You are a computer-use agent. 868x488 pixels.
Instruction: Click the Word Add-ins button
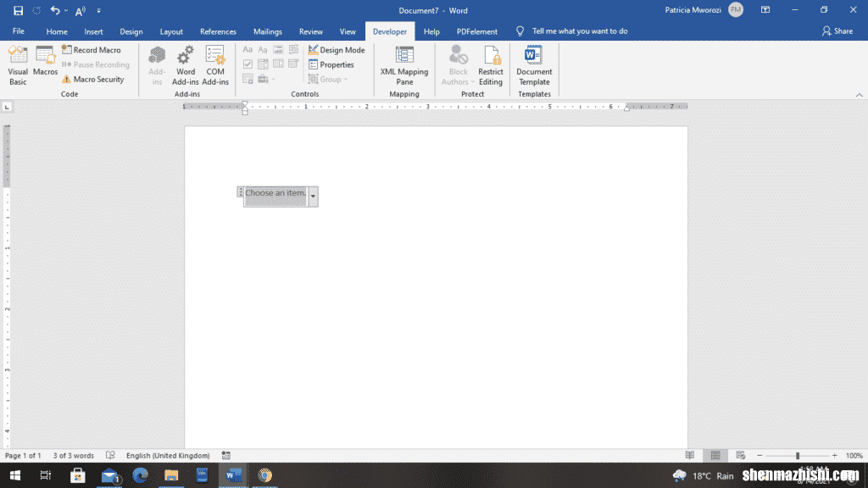pos(186,65)
